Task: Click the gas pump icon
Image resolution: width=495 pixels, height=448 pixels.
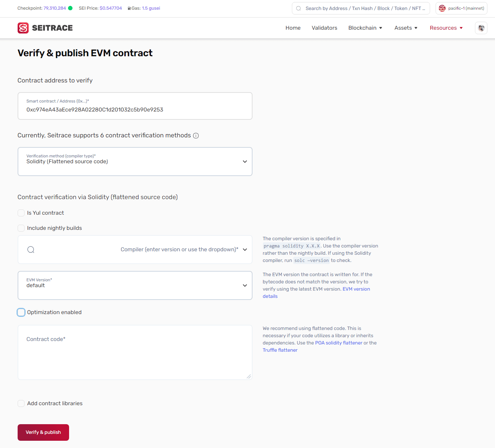Action: coord(129,8)
